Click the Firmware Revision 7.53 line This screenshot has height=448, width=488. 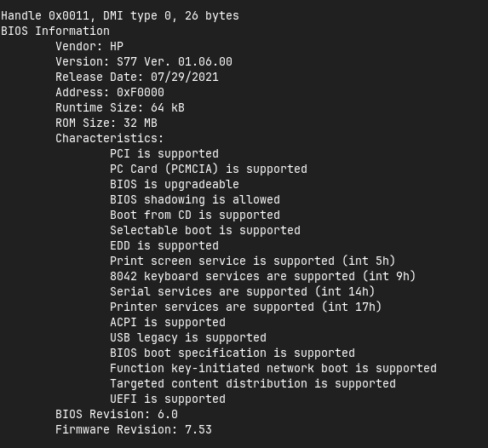coord(134,429)
